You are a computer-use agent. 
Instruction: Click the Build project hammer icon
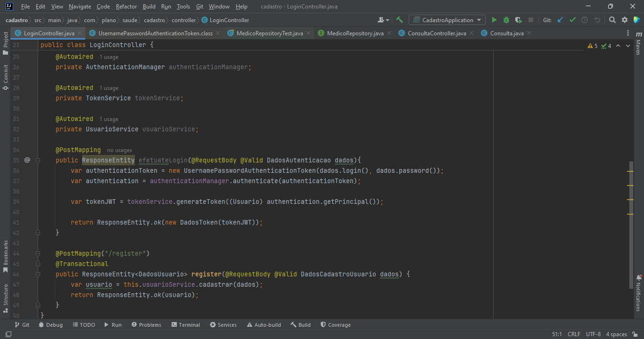[x=400, y=20]
